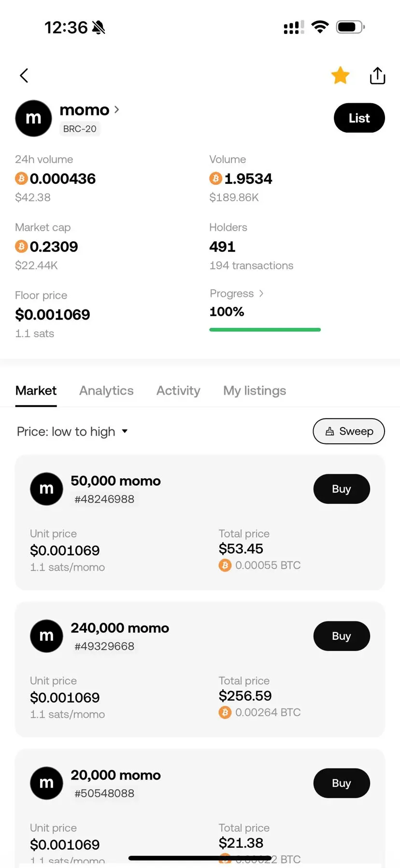400x868 pixels.
Task: Tap the 100% progress bar
Action: [x=265, y=330]
